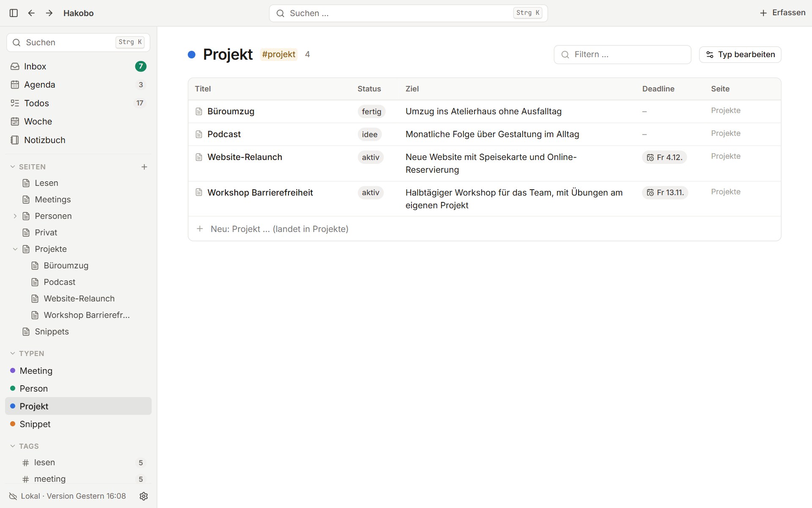812x508 pixels.
Task: Select the Snippet type
Action: click(78, 424)
